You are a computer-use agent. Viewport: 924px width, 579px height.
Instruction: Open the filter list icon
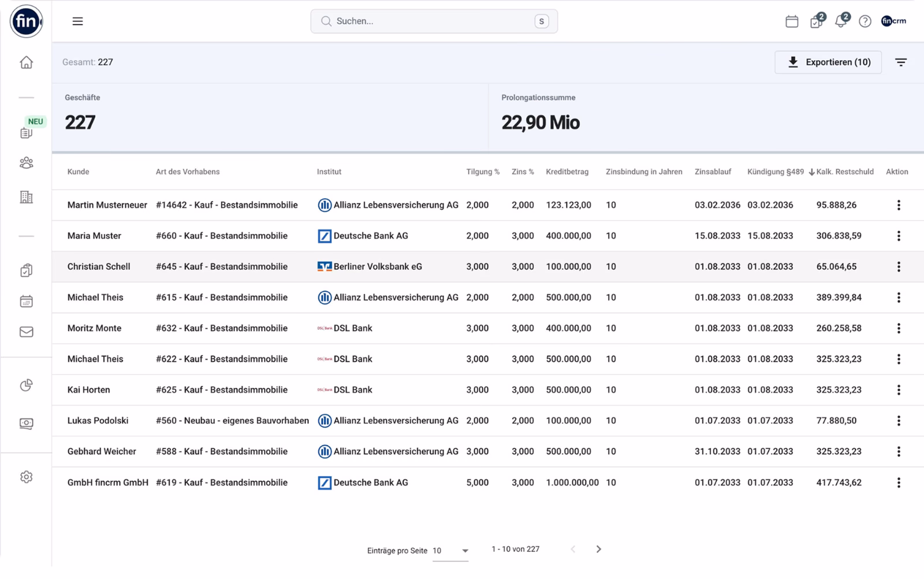tap(901, 62)
